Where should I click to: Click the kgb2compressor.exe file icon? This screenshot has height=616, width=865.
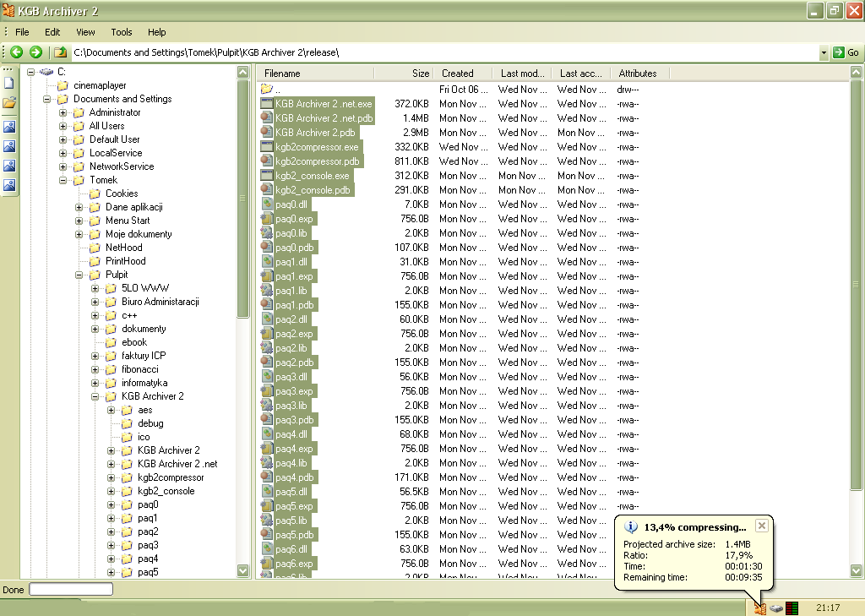coord(267,147)
